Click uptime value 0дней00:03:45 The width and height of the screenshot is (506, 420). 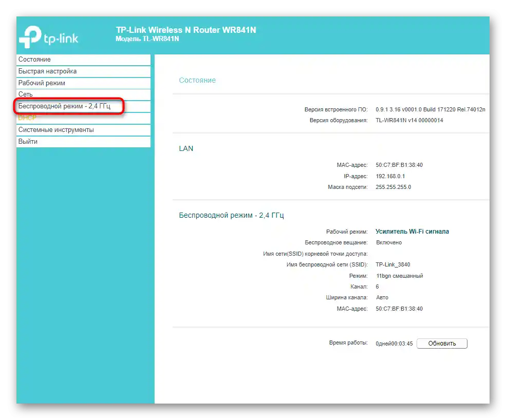394,344
